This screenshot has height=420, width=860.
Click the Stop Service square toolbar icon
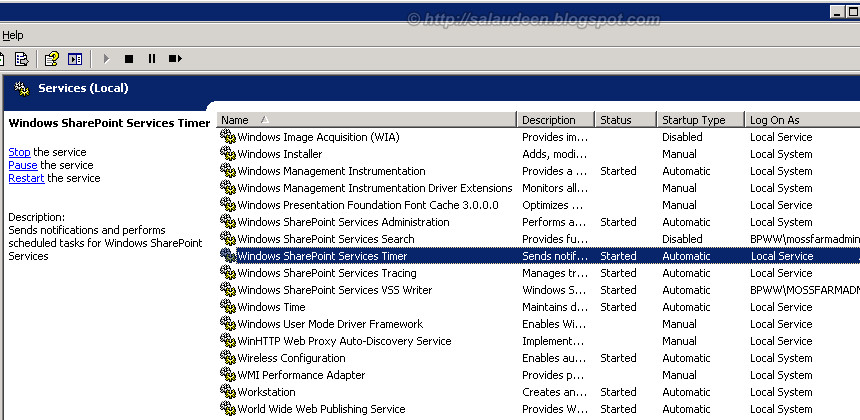click(129, 59)
